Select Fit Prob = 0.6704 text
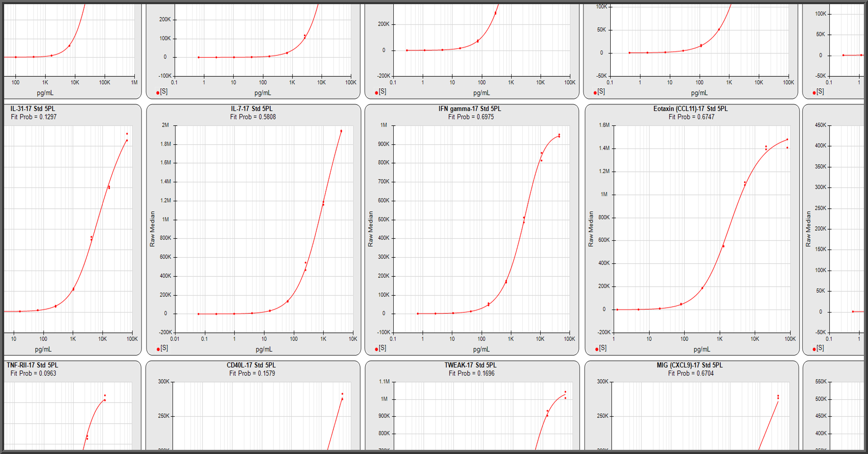868x454 pixels. 691,373
